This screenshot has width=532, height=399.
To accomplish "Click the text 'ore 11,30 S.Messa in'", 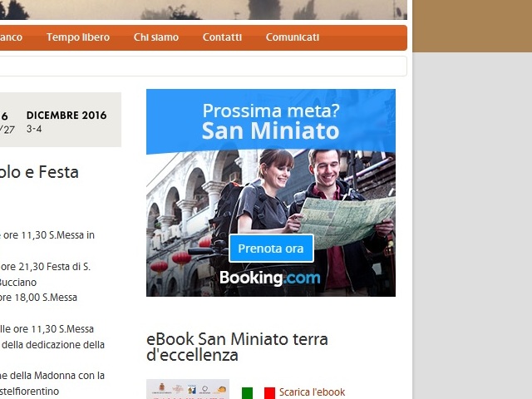I will (47, 235).
